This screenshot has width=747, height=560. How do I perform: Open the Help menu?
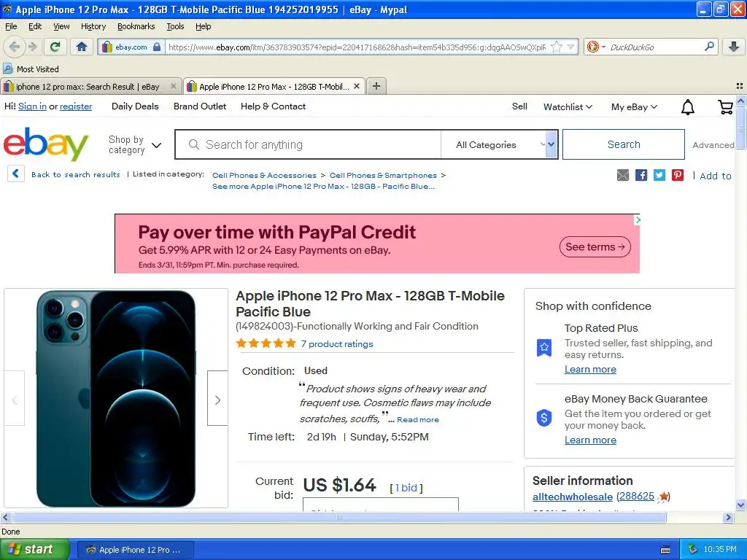(204, 26)
